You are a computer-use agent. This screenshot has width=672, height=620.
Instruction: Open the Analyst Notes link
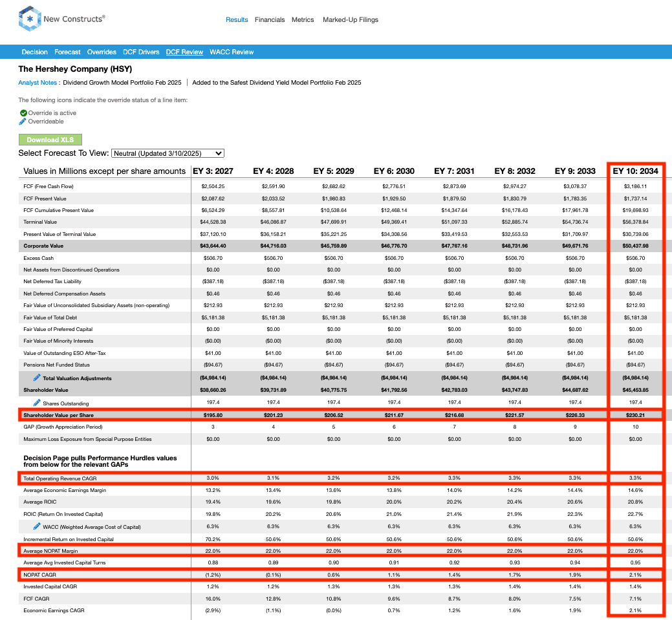point(38,83)
